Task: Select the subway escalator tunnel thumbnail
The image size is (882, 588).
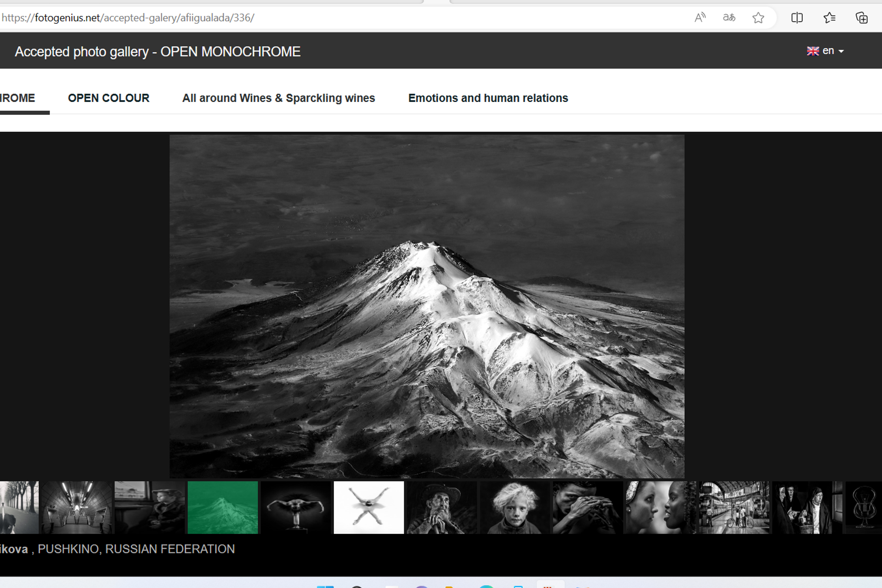Action: pyautogui.click(x=76, y=507)
